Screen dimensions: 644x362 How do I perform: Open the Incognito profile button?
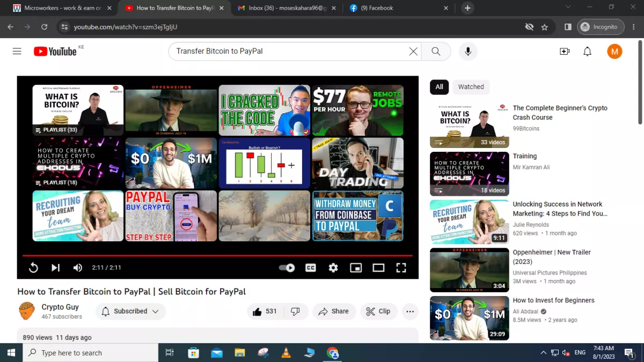(600, 27)
